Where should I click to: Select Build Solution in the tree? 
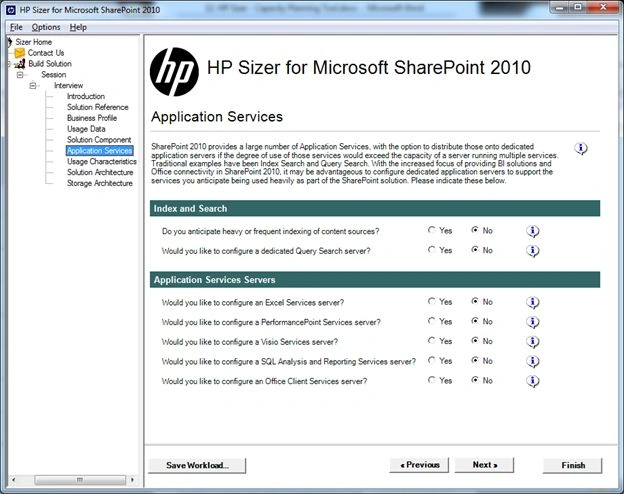[50, 64]
